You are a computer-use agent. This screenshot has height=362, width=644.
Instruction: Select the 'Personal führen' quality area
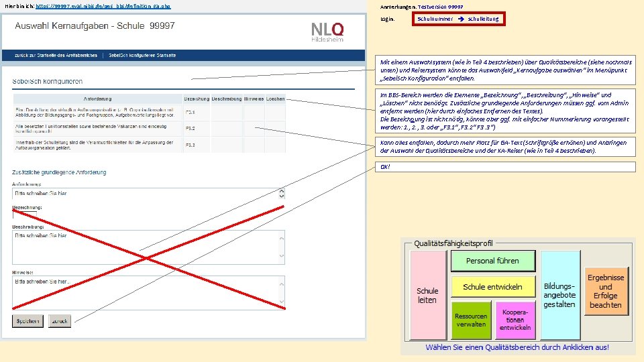pos(493,261)
